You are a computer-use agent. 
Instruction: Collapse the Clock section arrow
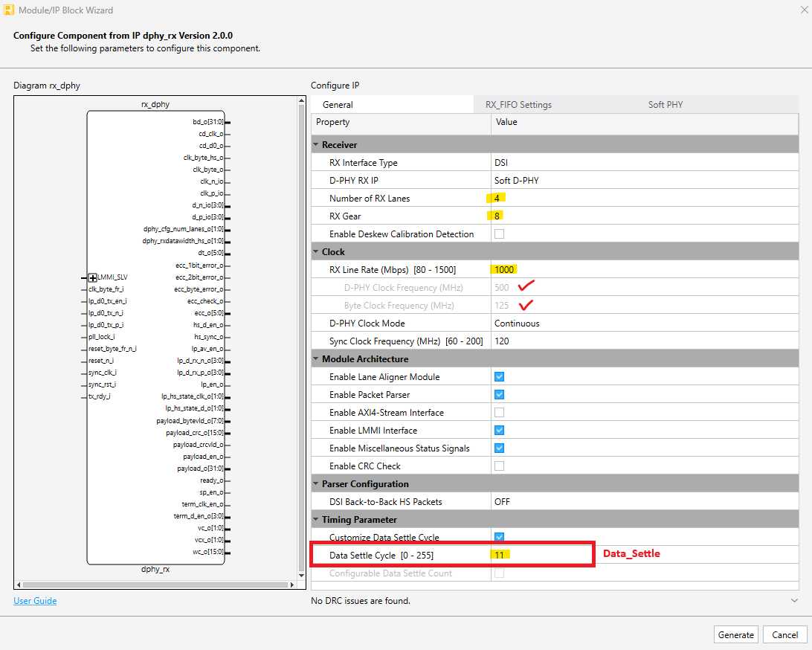click(316, 252)
